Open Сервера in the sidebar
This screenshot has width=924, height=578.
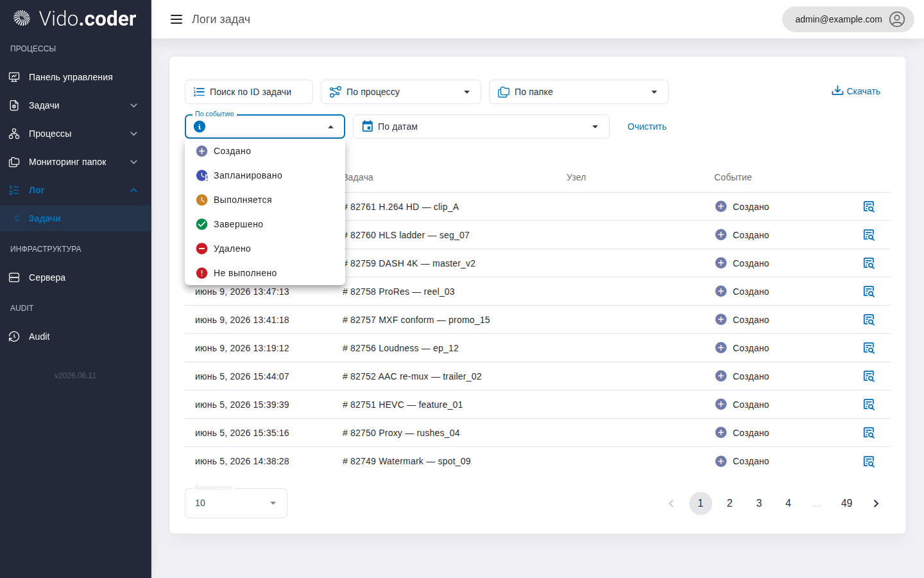point(76,277)
